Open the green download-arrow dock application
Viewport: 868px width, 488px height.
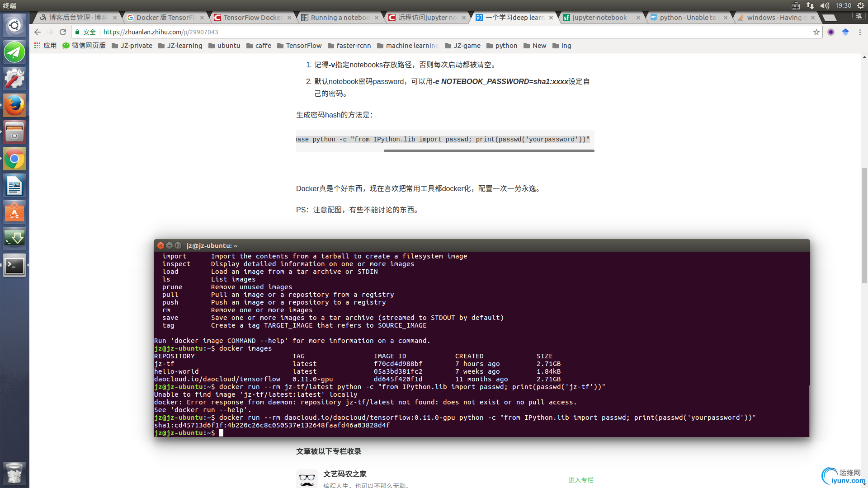pos(14,239)
